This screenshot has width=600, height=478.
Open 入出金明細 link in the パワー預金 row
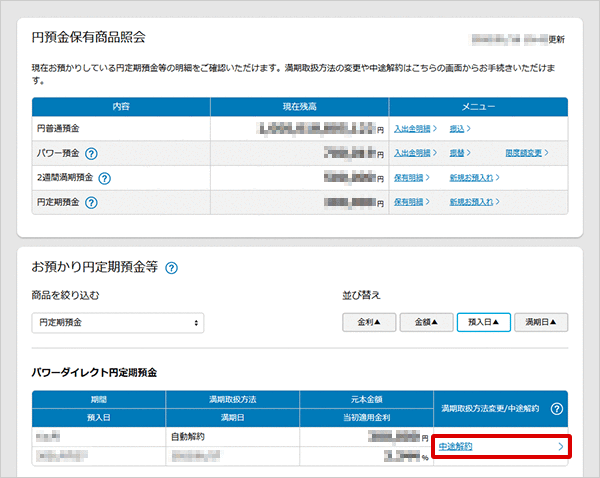coord(415,153)
